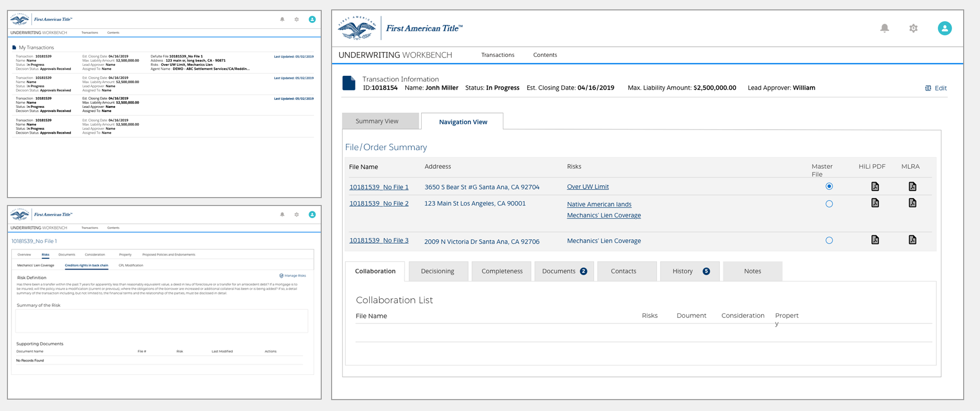The image size is (980, 411).
Task: Open file link 10181539_No File 2
Action: click(x=379, y=204)
